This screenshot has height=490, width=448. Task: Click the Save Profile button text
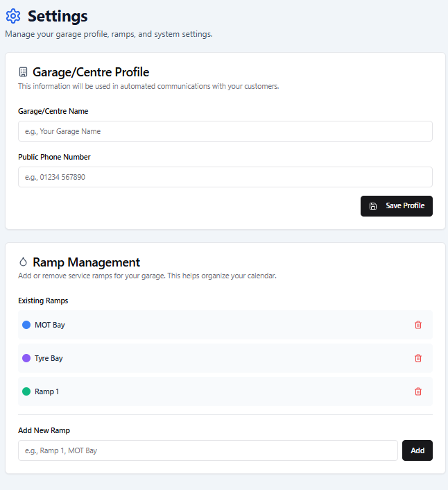coord(405,206)
